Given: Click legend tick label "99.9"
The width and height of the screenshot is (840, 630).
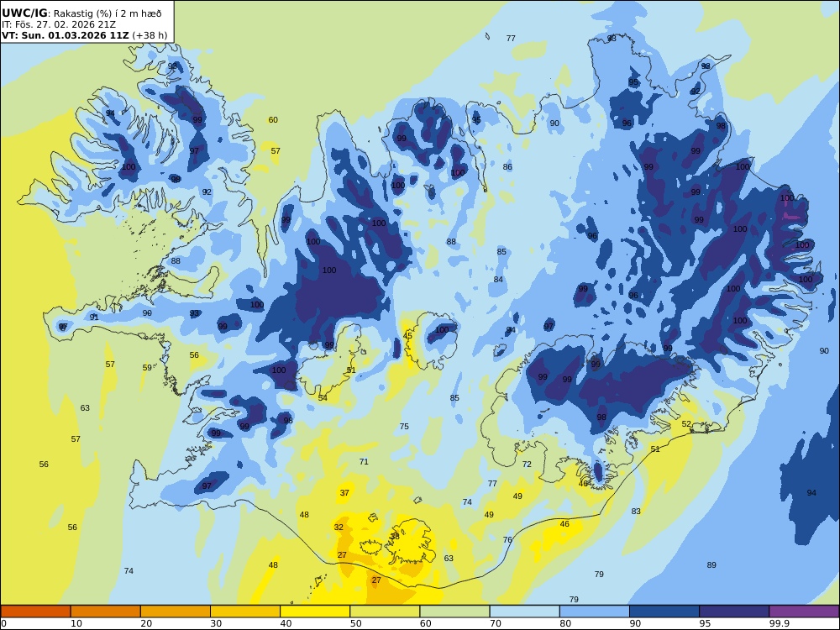Looking at the screenshot, I should point(779,623).
